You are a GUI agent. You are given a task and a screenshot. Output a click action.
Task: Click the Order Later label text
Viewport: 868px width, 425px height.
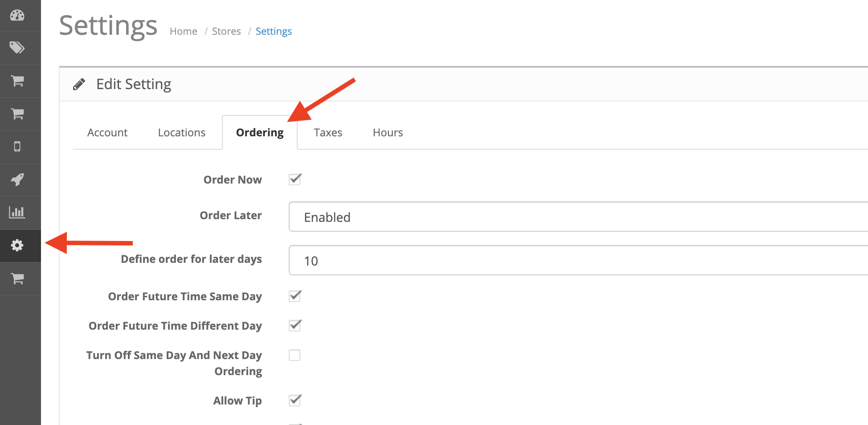tap(231, 216)
